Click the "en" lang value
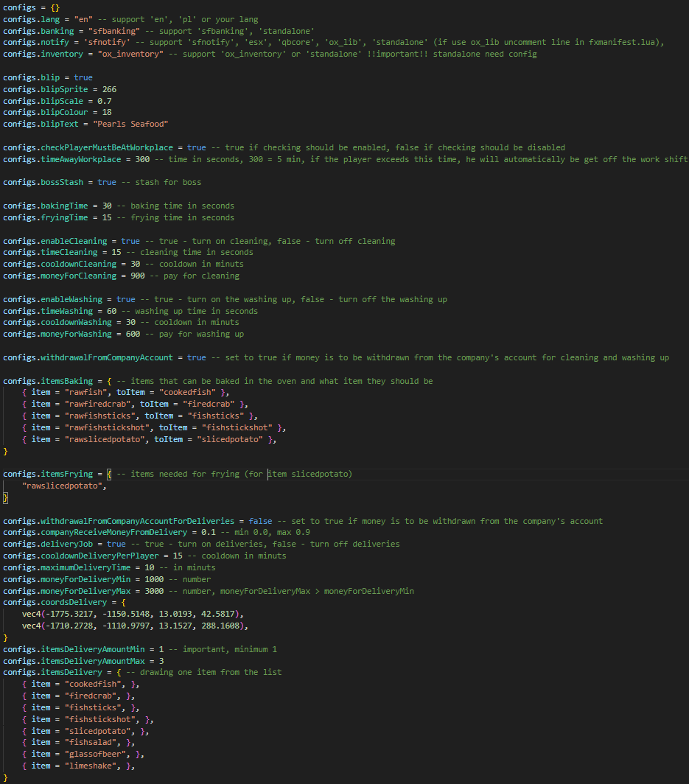689x784 pixels. click(x=83, y=18)
